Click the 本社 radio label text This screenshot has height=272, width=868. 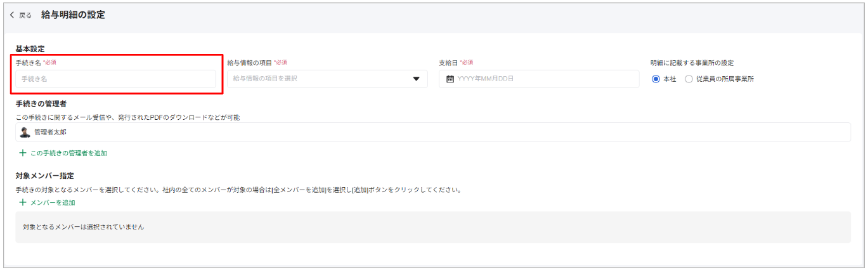point(670,79)
